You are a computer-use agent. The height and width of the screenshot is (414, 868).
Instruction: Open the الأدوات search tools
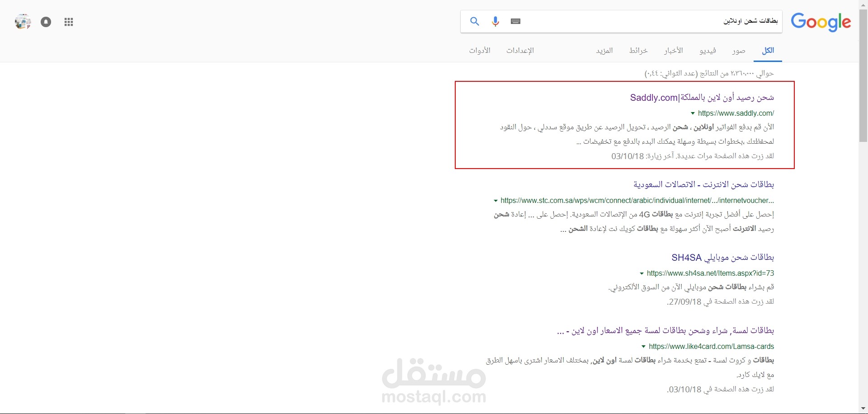pos(480,51)
